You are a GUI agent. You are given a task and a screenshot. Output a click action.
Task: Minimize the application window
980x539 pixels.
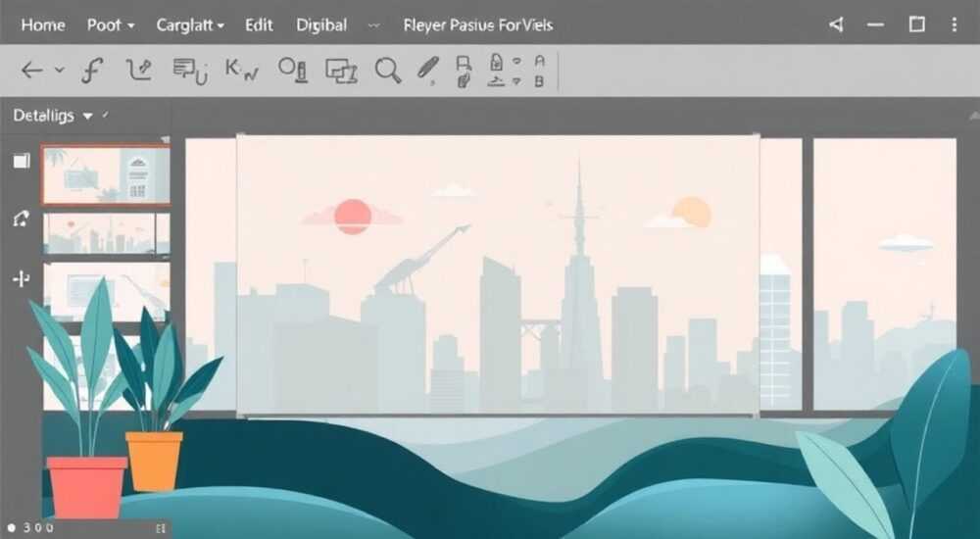875,25
